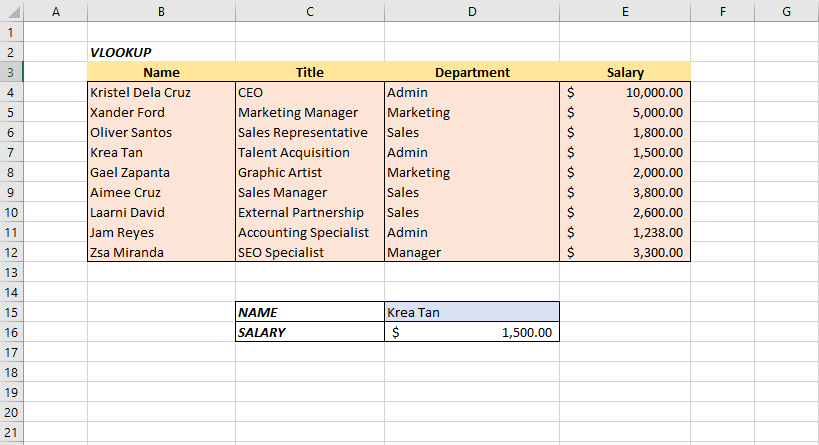
Task: Select column F header
Action: pyautogui.click(x=722, y=11)
